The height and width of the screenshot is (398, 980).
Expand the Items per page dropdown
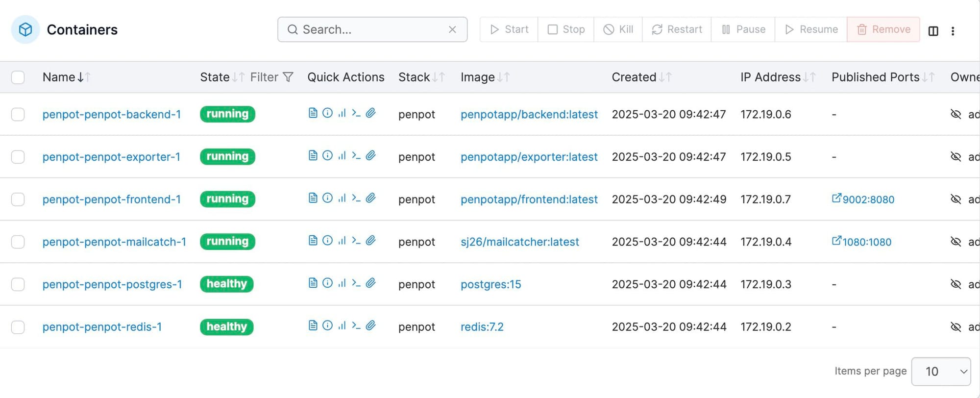click(941, 372)
